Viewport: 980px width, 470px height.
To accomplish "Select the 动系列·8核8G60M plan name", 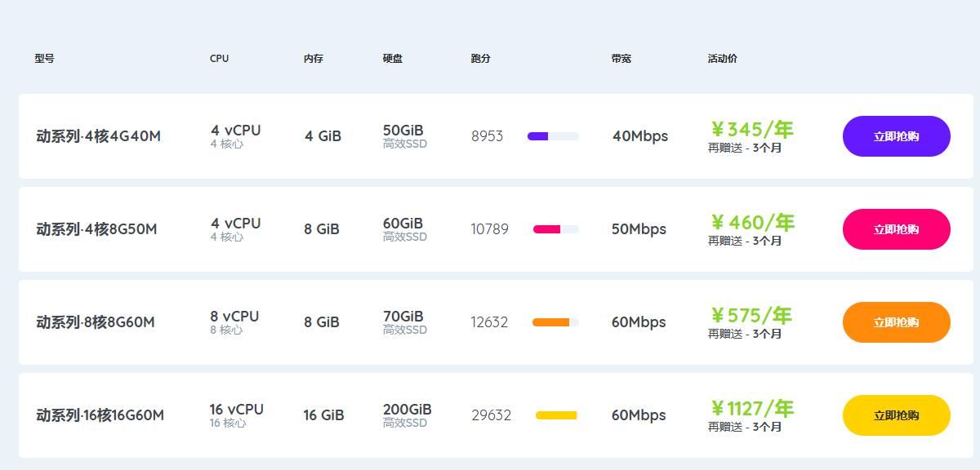I will 96,322.
